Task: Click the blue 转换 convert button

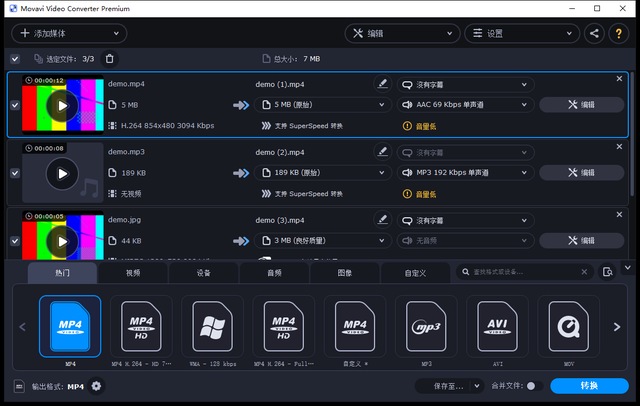Action: pos(589,386)
